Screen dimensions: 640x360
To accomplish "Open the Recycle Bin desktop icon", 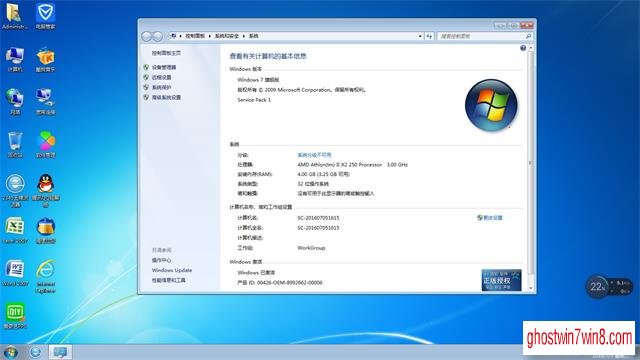I will [15, 144].
